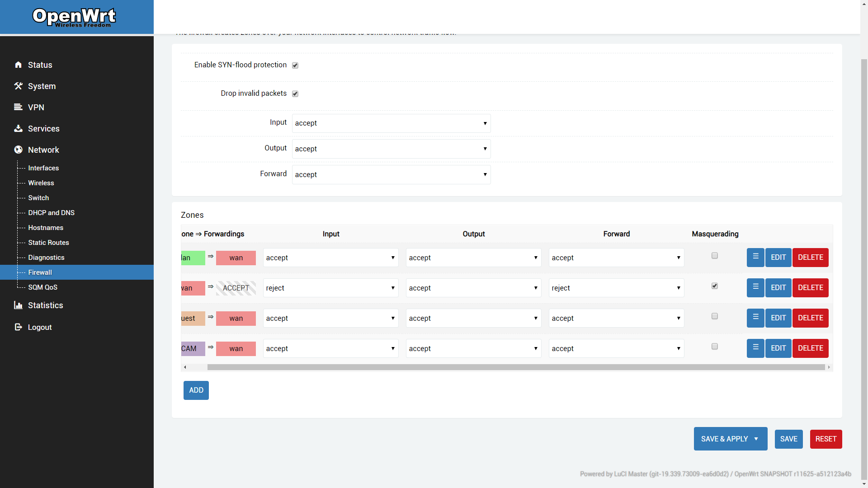Click the hamburger menu icon for lan zone
The width and height of the screenshot is (868, 488).
point(755,257)
